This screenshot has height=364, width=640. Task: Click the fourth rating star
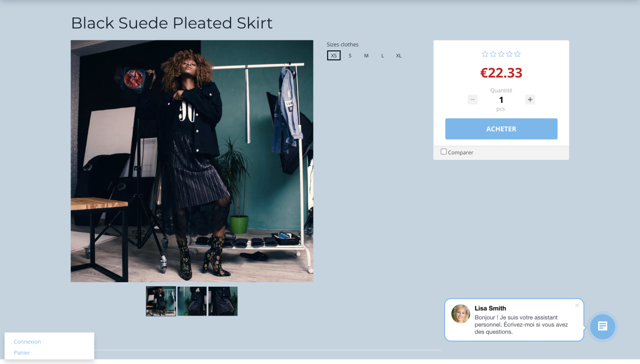pyautogui.click(x=509, y=54)
